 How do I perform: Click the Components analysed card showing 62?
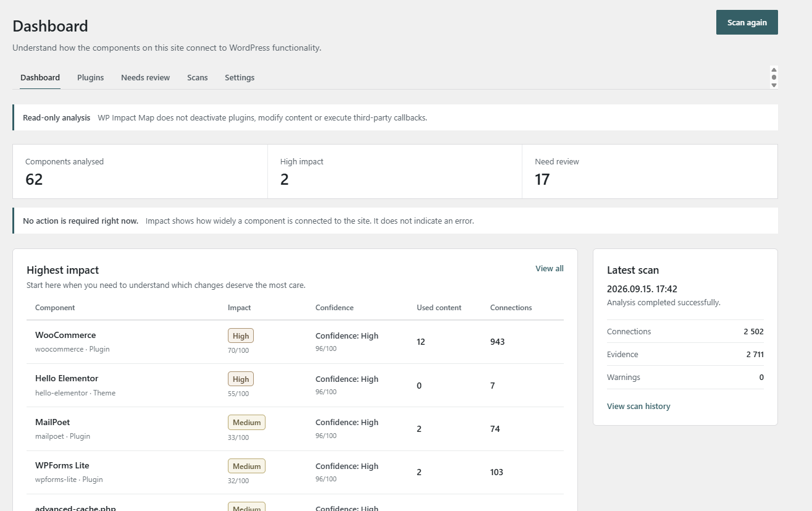[140, 172]
